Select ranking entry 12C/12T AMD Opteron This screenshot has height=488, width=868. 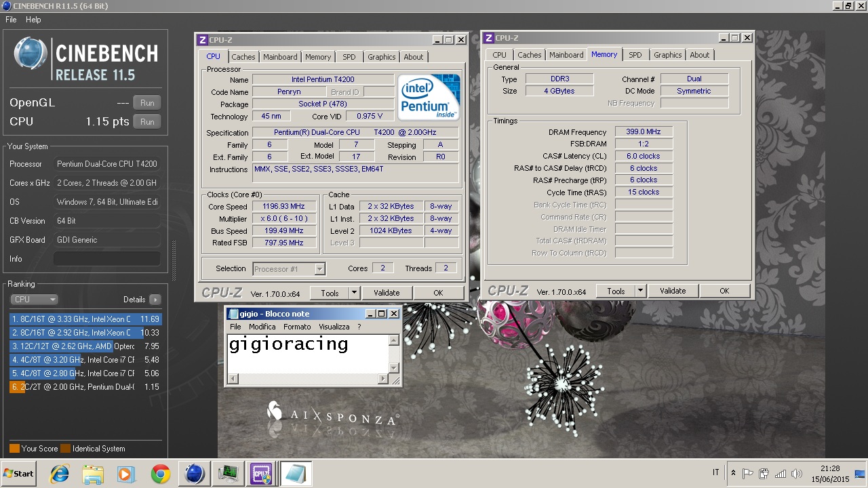[85, 346]
